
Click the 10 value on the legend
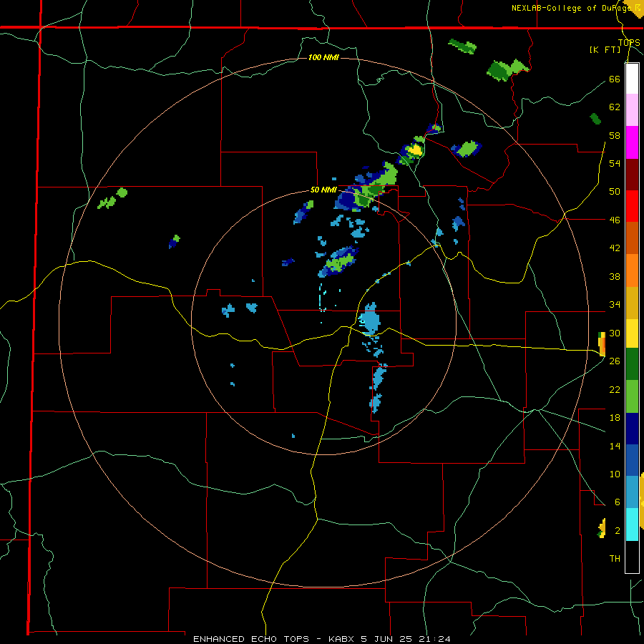(615, 474)
